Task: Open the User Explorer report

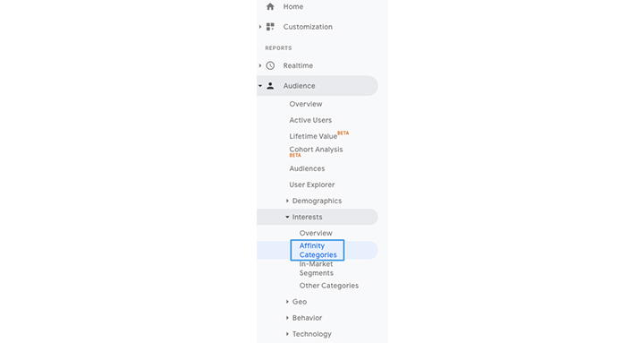Action: pos(312,184)
